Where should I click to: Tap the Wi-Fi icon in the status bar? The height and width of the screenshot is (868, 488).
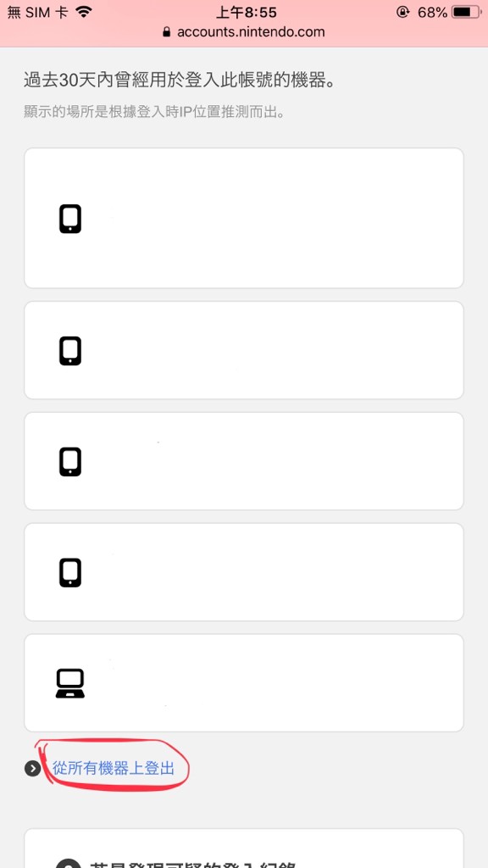click(x=84, y=12)
